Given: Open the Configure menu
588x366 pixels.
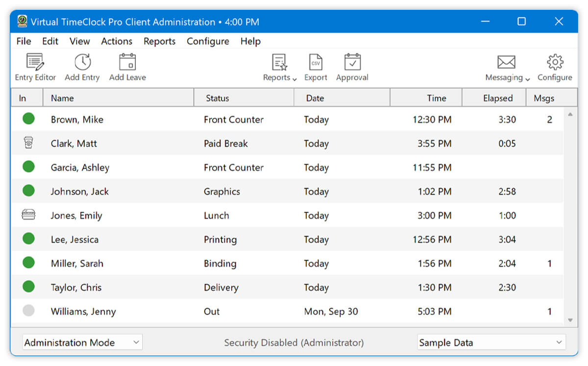Looking at the screenshot, I should click(208, 41).
